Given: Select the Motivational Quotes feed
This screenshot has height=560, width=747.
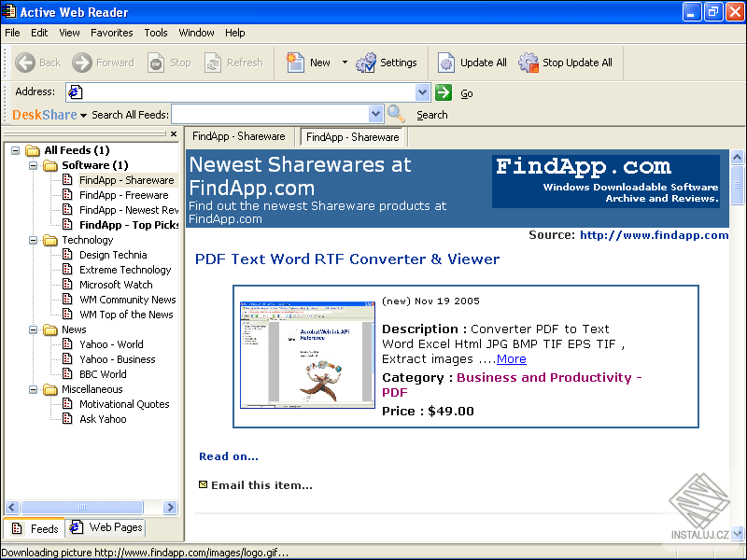Looking at the screenshot, I should pyautogui.click(x=124, y=404).
